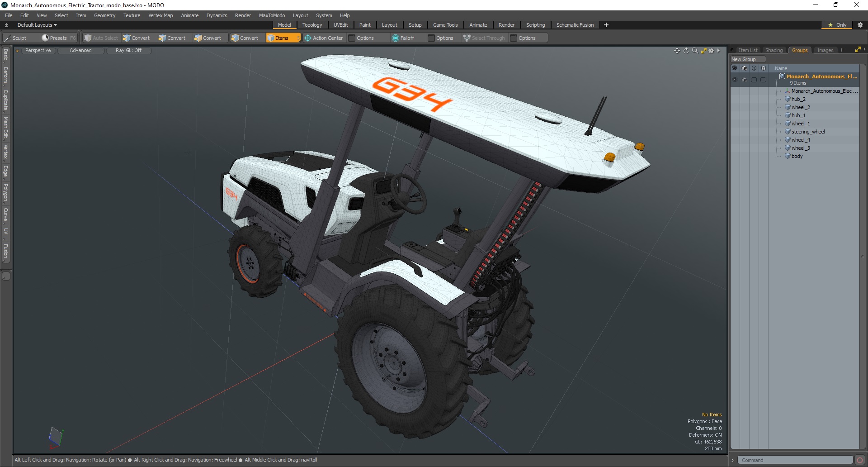
Task: Click the solid cube column header icon
Action: [x=763, y=68]
